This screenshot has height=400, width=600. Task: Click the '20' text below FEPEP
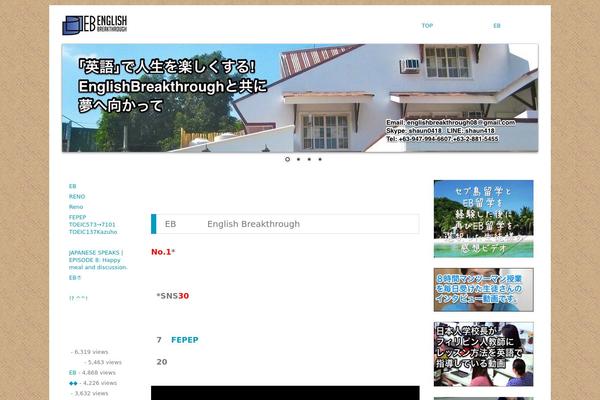tap(162, 362)
